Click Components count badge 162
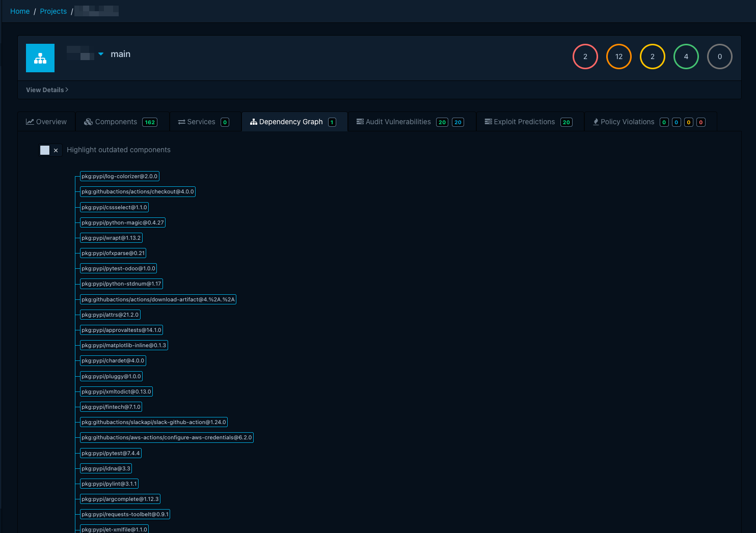 point(150,122)
